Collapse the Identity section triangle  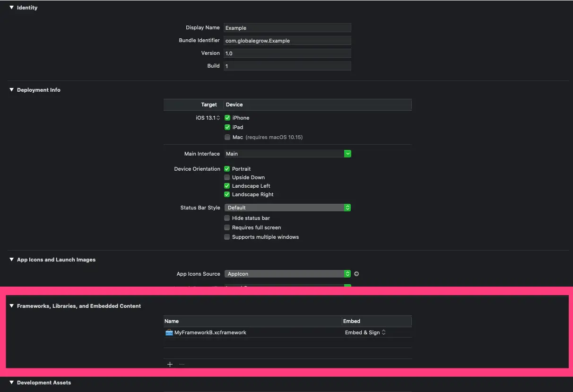coord(12,8)
